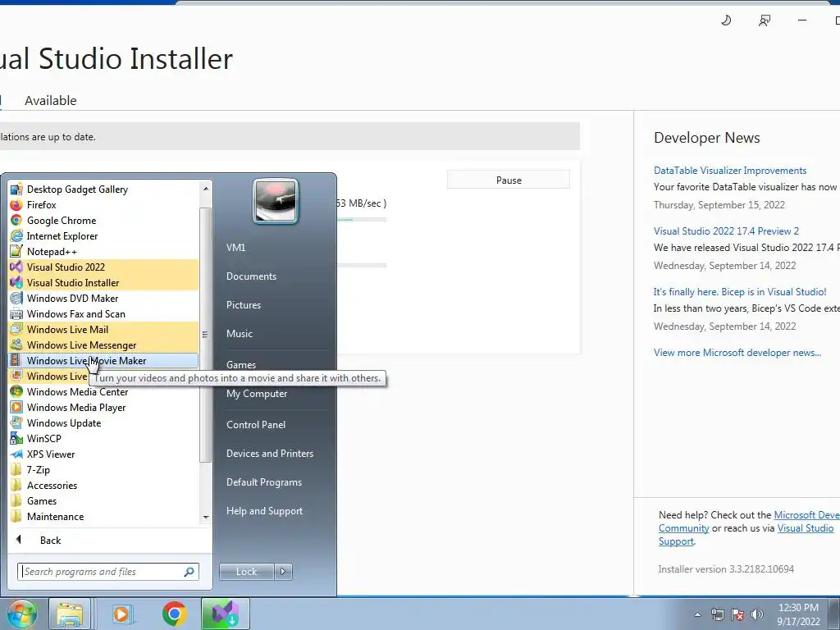Image resolution: width=840 pixels, height=630 pixels.
Task: Open Google Chrome in Start menu list
Action: coord(103,220)
